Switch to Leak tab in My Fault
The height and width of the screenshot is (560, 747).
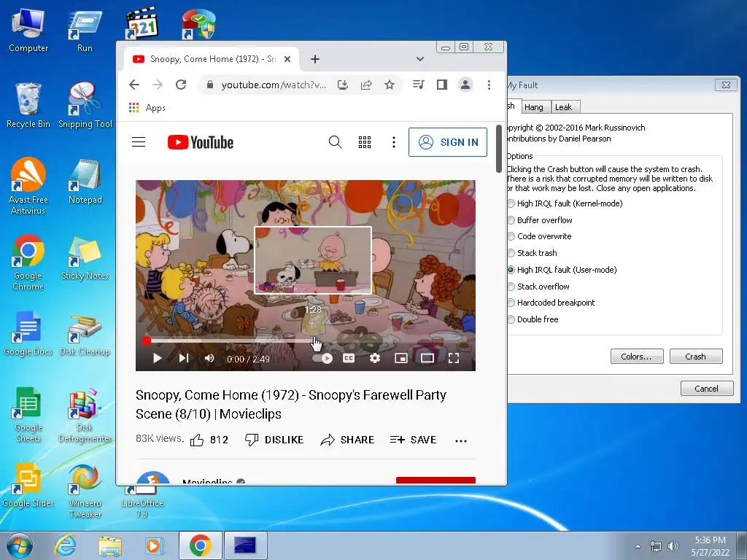coord(564,107)
